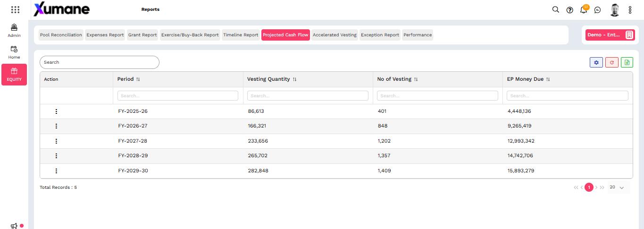
Task: Click the main table Search box
Action: [100, 62]
